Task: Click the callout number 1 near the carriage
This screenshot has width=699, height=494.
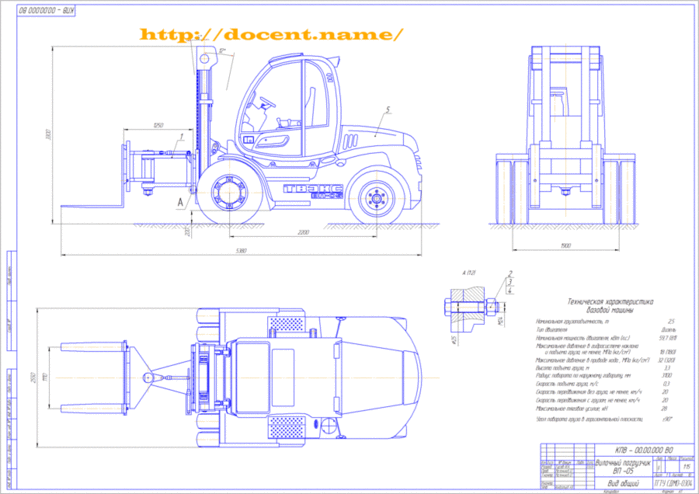Action: tap(181, 134)
